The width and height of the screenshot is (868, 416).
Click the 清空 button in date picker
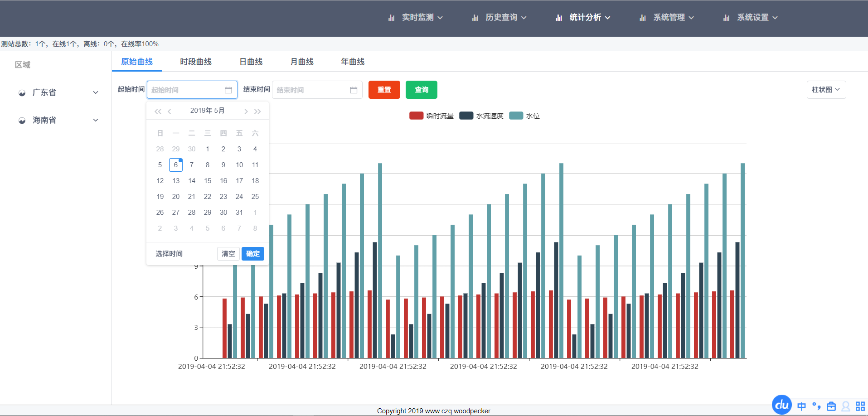(x=228, y=254)
